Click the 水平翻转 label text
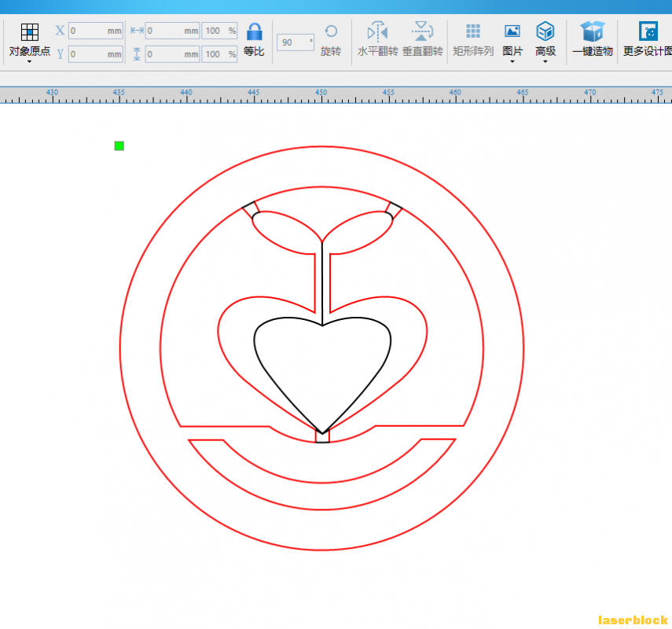Image resolution: width=672 pixels, height=629 pixels. 377,51
